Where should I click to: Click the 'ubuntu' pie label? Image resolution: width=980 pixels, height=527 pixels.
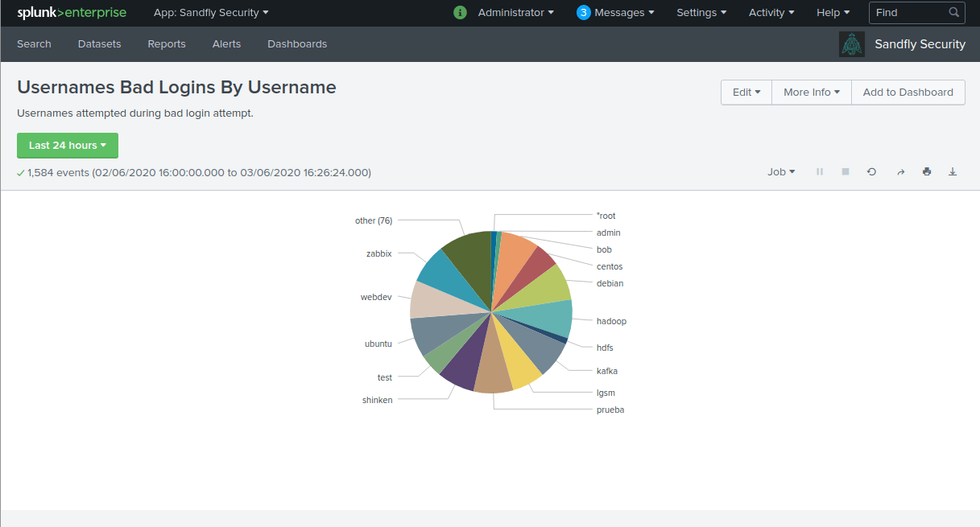pyautogui.click(x=378, y=344)
